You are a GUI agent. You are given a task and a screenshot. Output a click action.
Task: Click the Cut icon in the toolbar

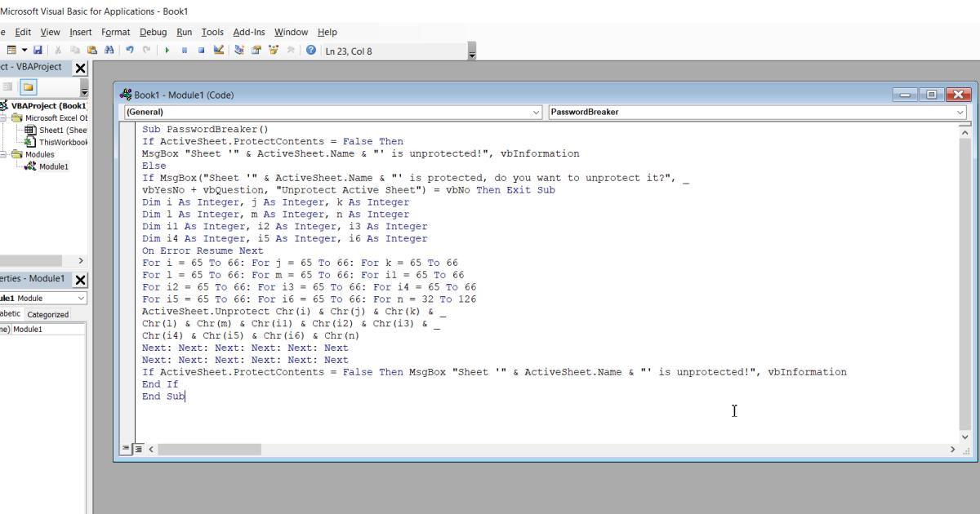[x=58, y=51]
